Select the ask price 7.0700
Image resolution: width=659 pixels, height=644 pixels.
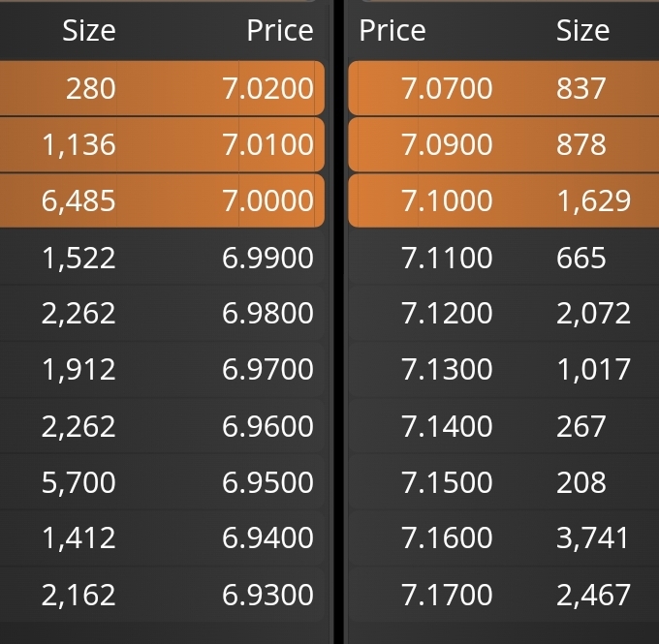(447, 89)
